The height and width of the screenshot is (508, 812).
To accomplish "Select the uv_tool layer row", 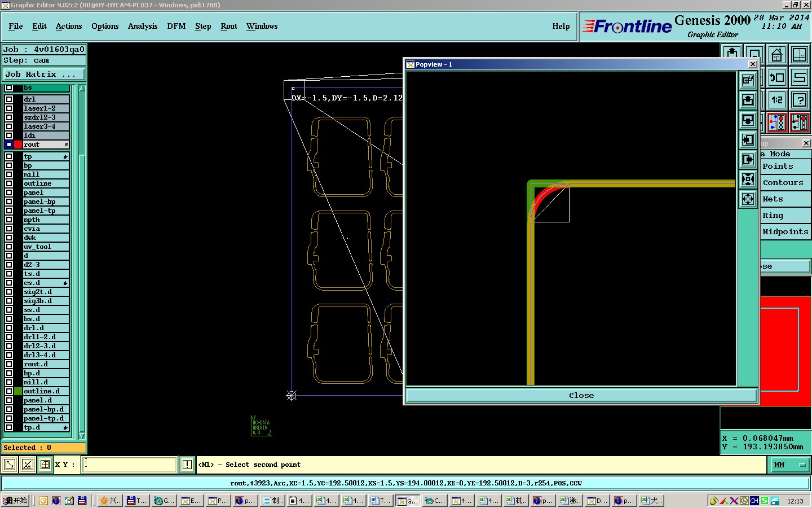I will pyautogui.click(x=46, y=247).
